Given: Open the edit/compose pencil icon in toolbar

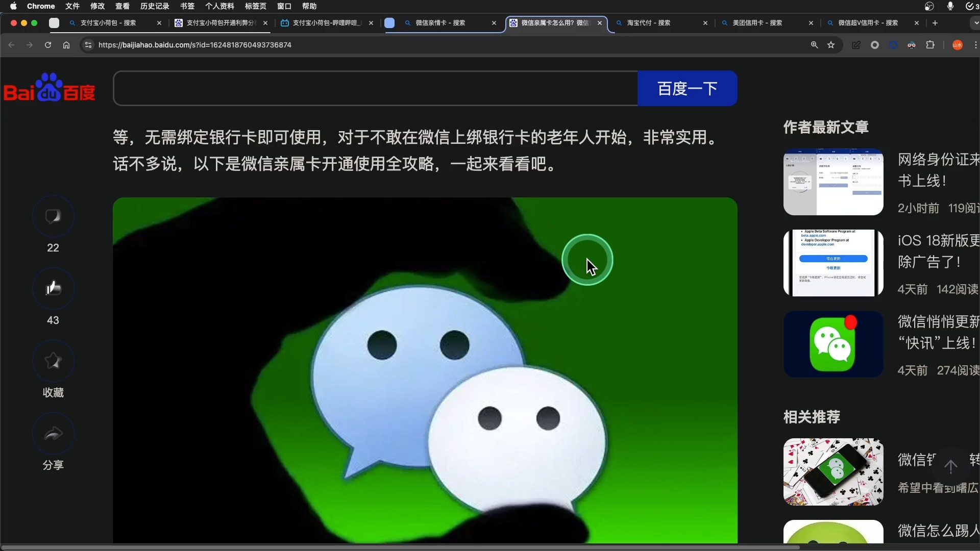Looking at the screenshot, I should 856,45.
